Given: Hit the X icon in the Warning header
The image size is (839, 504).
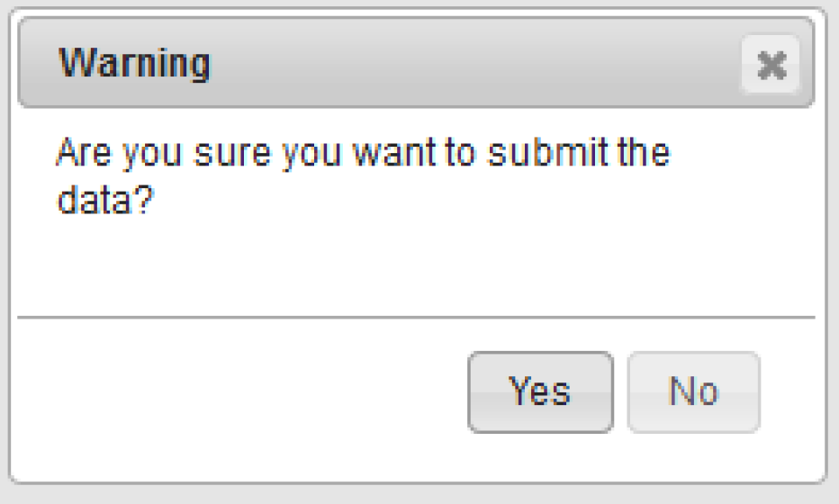Looking at the screenshot, I should [771, 66].
